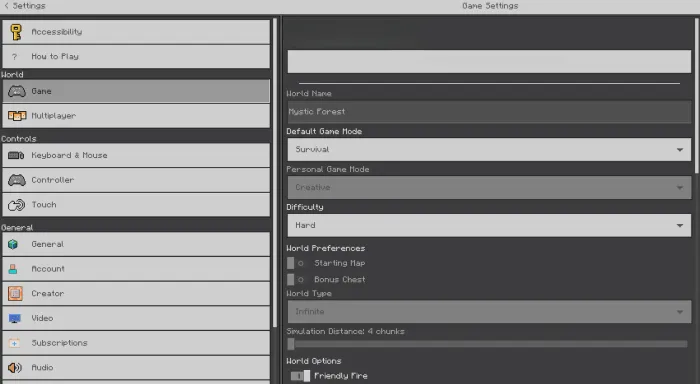This screenshot has height=384, width=700.
Task: Click the Controller gamepad icon
Action: [x=17, y=180]
